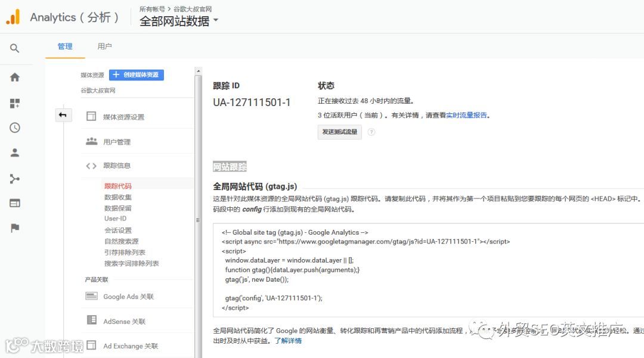The image size is (644, 358).
Task: Switch to the 管理 tab
Action: (65, 46)
